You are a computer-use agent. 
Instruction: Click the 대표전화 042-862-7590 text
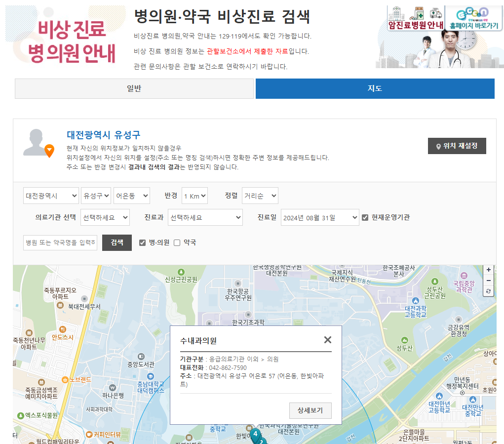(x=213, y=368)
